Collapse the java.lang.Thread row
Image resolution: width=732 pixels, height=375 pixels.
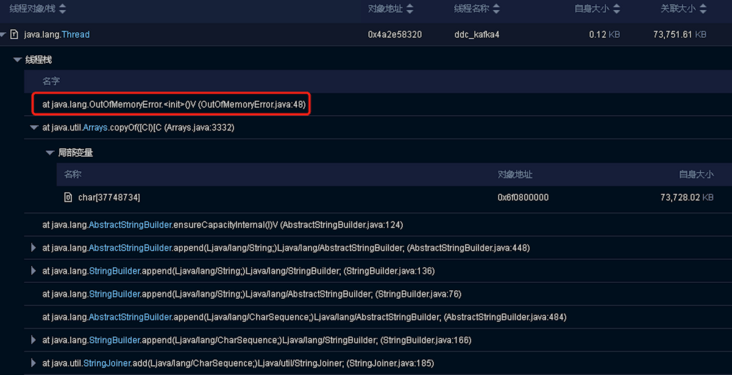(x=3, y=35)
